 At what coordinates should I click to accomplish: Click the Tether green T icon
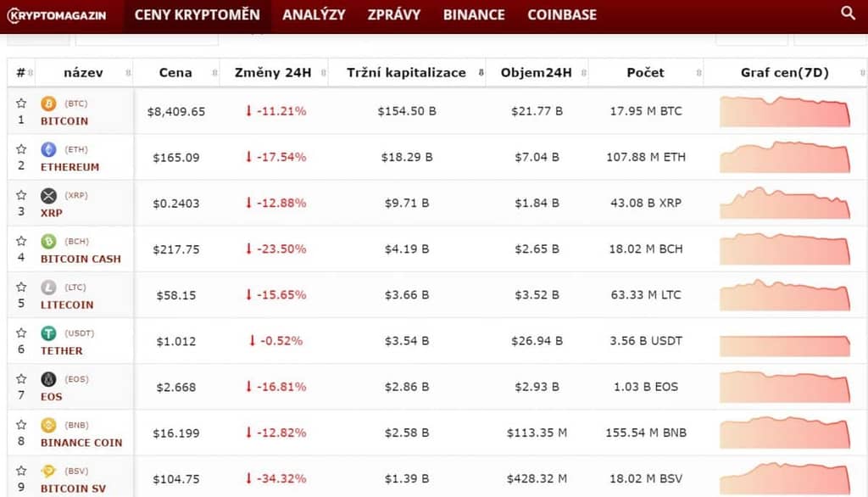click(x=48, y=333)
